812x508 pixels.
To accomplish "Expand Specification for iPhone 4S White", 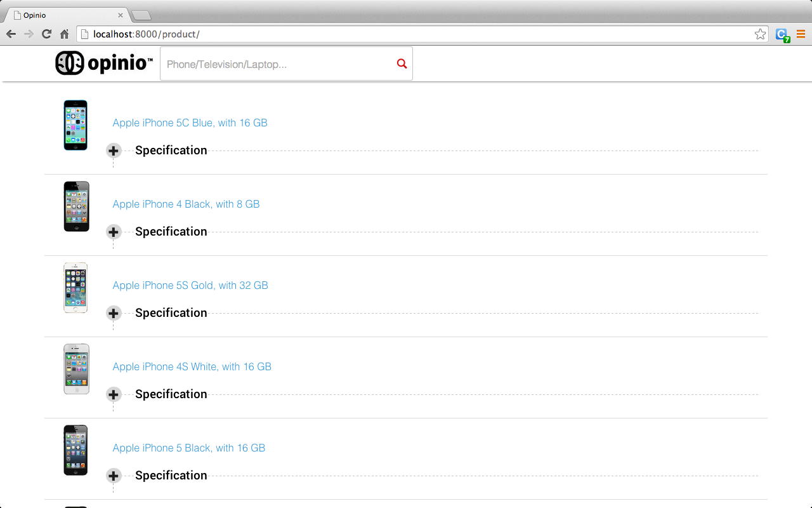I will tap(114, 394).
